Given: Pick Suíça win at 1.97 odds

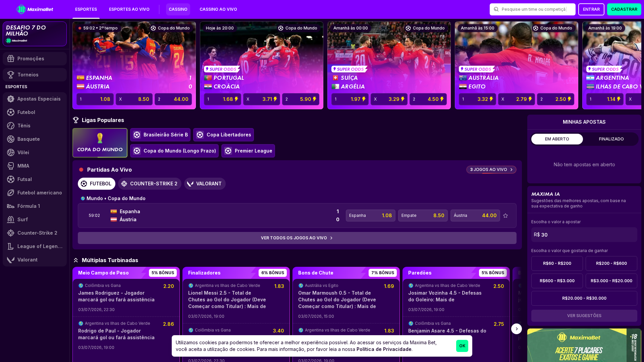Looking at the screenshot, I should [x=350, y=99].
